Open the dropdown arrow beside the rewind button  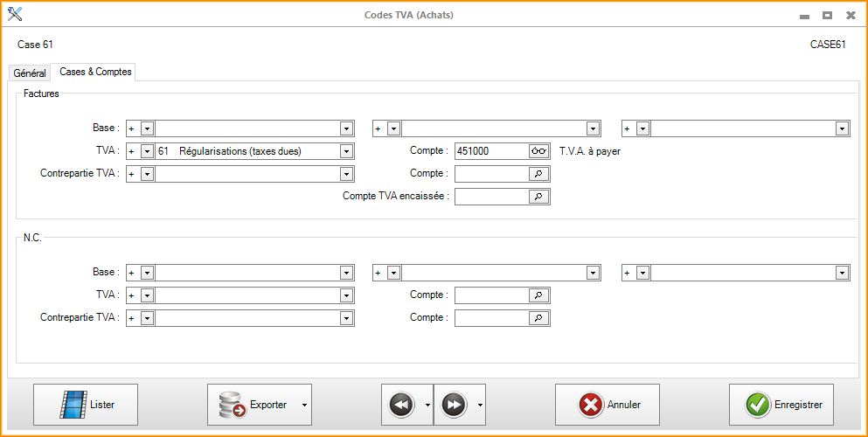pyautogui.click(x=427, y=405)
